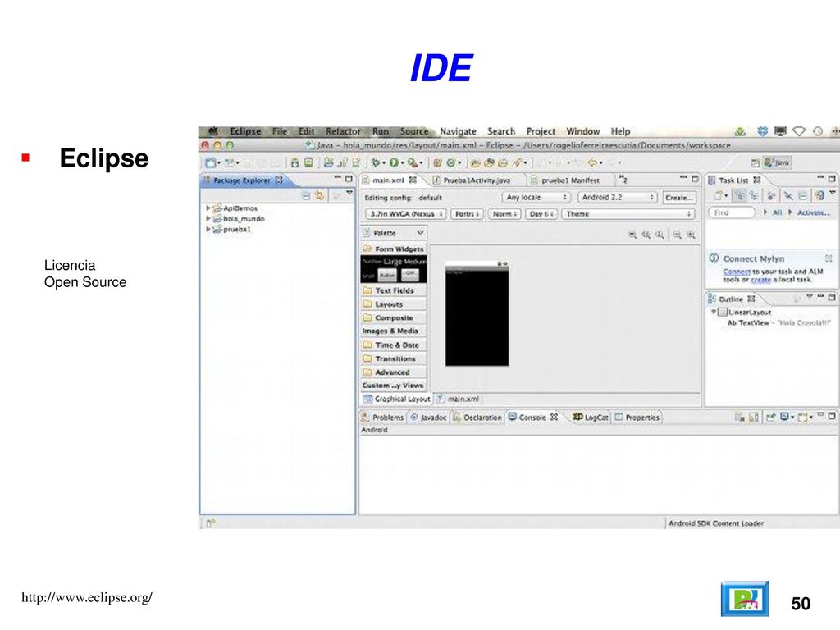This screenshot has height=630, width=840.
Task: Open the Package Explorer view menu triangle
Action: click(x=349, y=193)
